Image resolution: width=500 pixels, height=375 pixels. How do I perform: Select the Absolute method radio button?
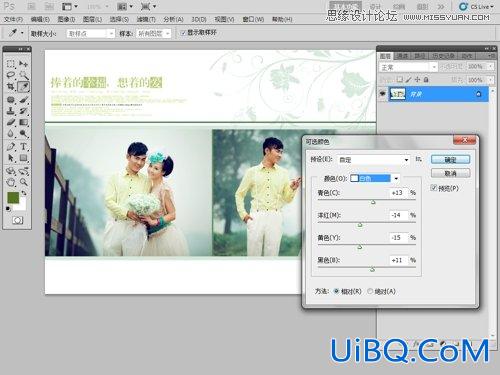coord(370,291)
